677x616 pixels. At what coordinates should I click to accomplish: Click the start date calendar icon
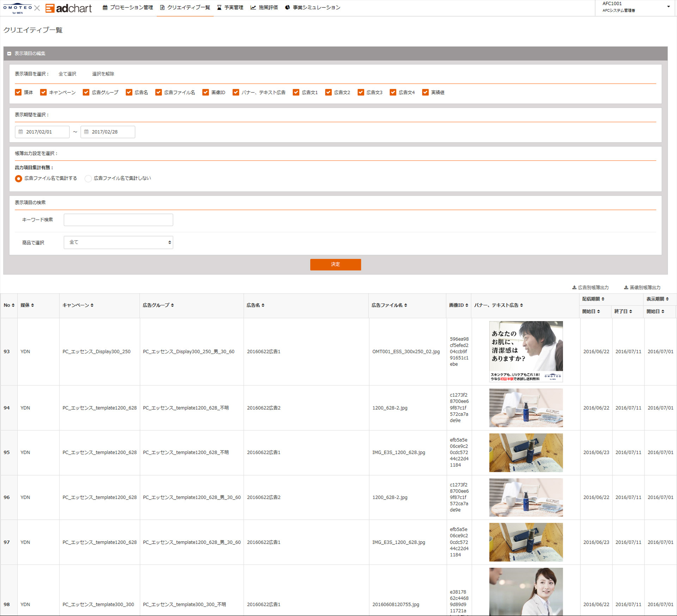point(21,132)
